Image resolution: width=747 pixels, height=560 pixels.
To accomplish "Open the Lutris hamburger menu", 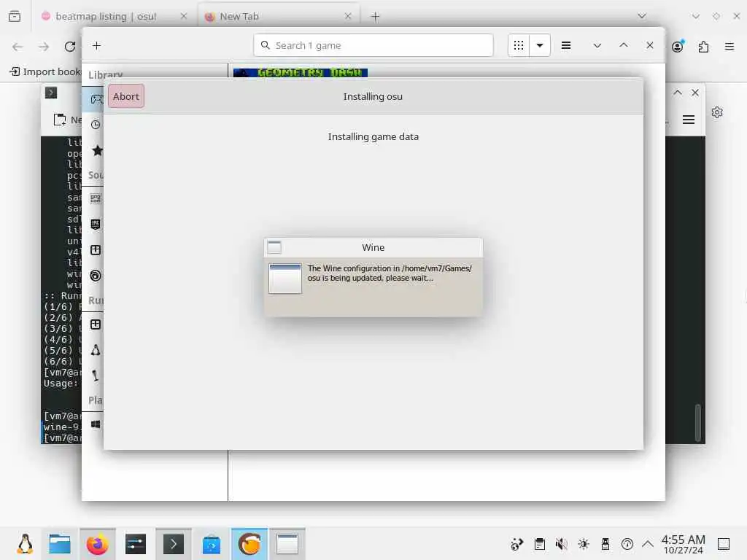I will tap(566, 45).
